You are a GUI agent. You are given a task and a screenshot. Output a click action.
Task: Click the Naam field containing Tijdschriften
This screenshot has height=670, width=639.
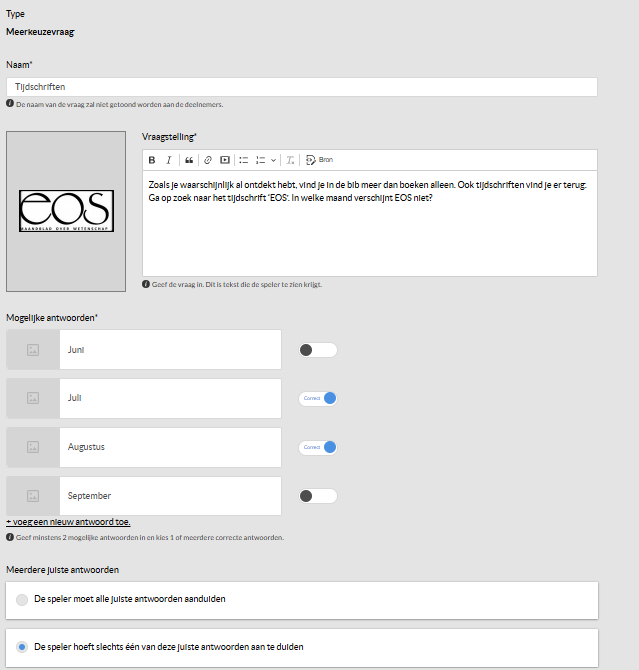click(301, 87)
